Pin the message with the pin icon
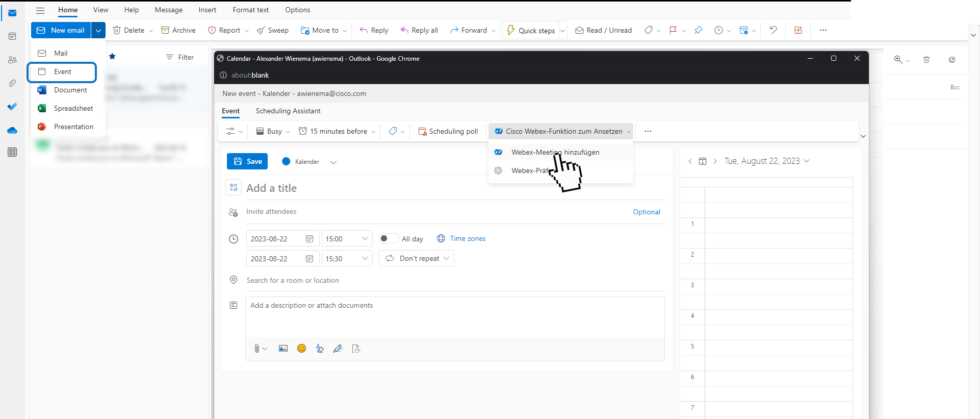Image resolution: width=980 pixels, height=419 pixels. (699, 30)
